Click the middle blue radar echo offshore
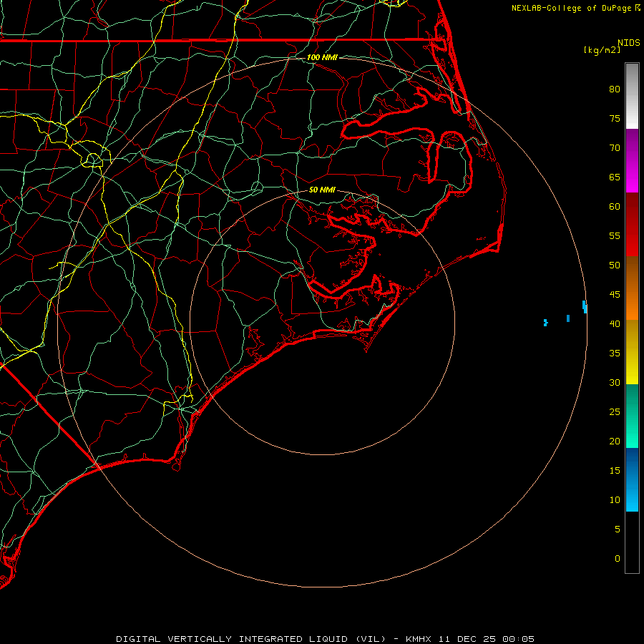 (568, 318)
